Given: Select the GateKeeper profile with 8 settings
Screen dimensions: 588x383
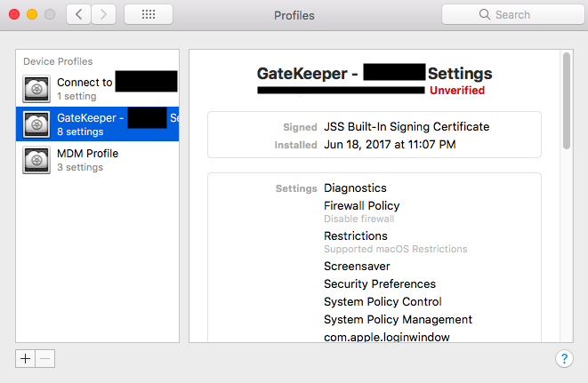Looking at the screenshot, I should [x=98, y=124].
